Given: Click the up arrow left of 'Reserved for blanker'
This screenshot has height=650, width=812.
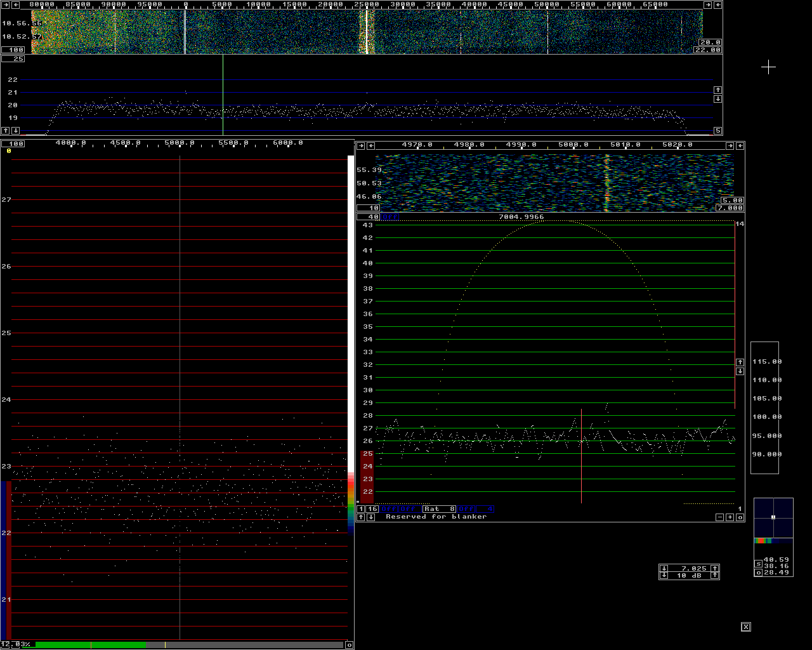Looking at the screenshot, I should pos(361,517).
